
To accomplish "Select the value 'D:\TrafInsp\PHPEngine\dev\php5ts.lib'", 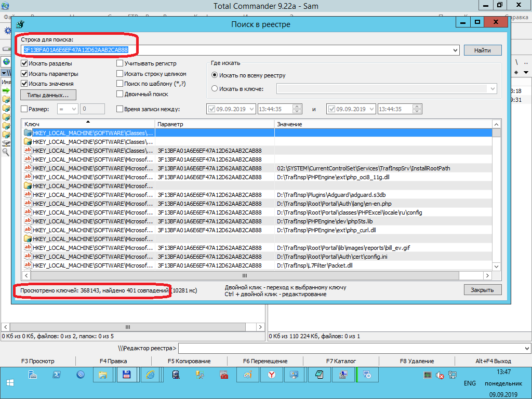I will tap(325, 221).
